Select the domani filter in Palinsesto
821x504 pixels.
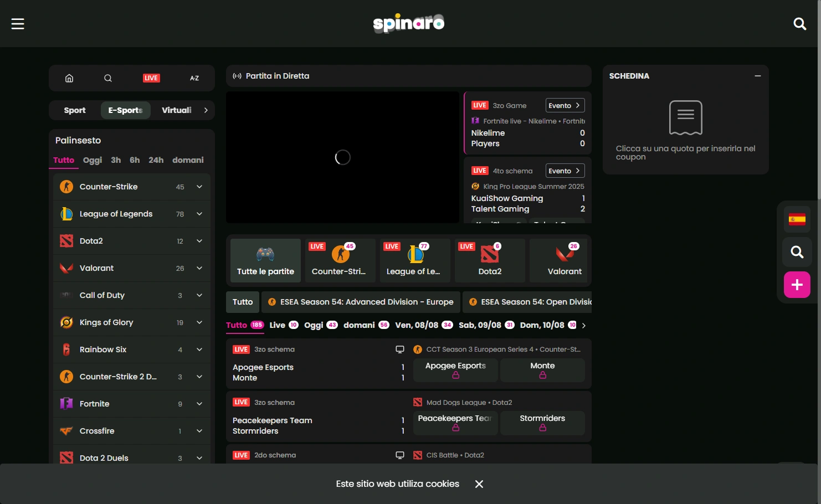click(188, 160)
